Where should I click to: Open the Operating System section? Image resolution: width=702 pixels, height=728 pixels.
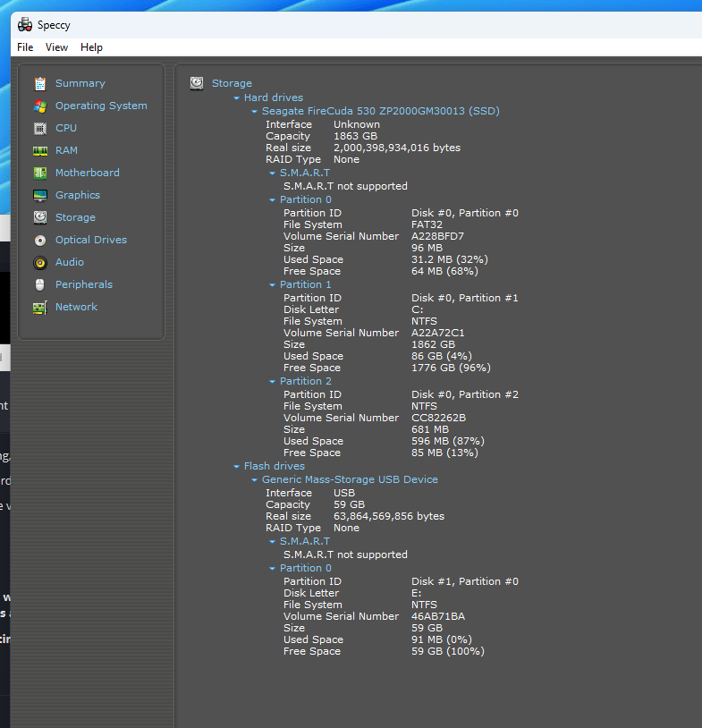[x=101, y=106]
